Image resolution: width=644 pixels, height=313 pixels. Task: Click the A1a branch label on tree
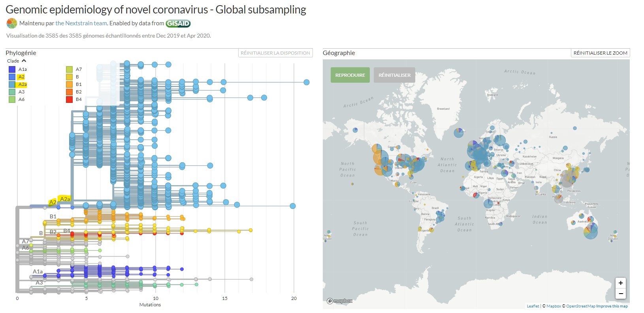38,271
